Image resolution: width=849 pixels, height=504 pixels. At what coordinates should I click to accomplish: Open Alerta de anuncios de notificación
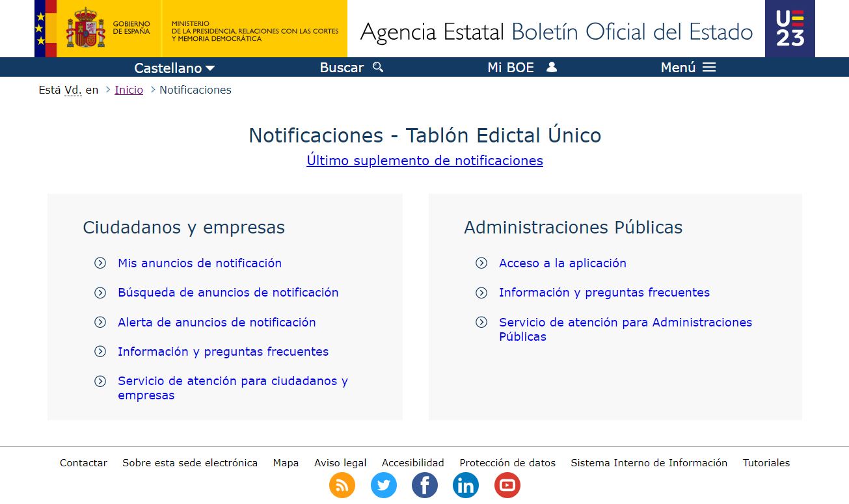pyautogui.click(x=217, y=323)
